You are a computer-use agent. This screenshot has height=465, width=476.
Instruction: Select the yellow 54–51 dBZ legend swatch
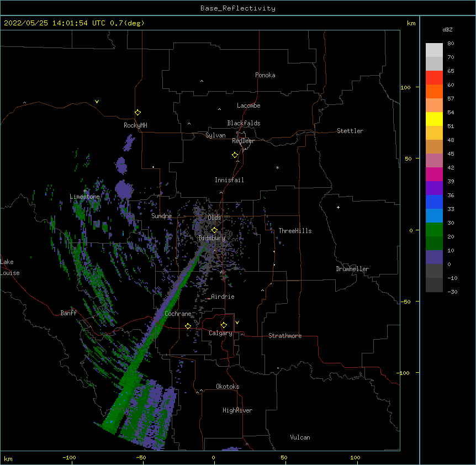coord(434,119)
